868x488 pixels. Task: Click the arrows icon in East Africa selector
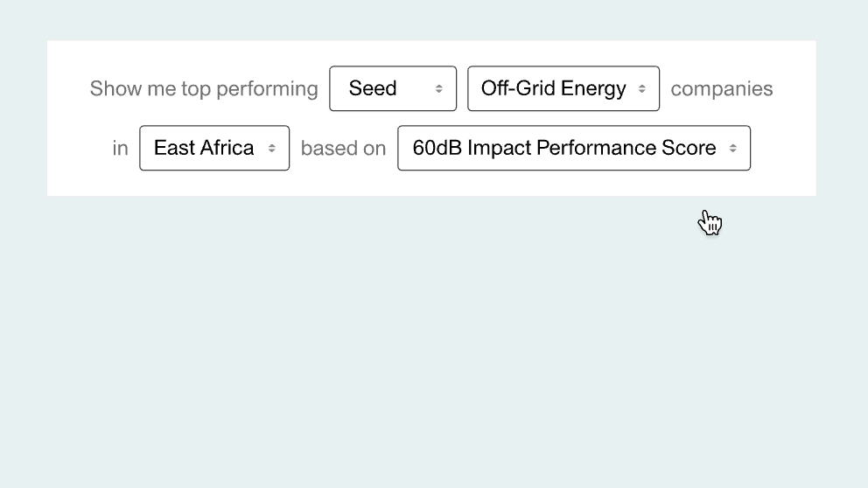[x=272, y=149]
